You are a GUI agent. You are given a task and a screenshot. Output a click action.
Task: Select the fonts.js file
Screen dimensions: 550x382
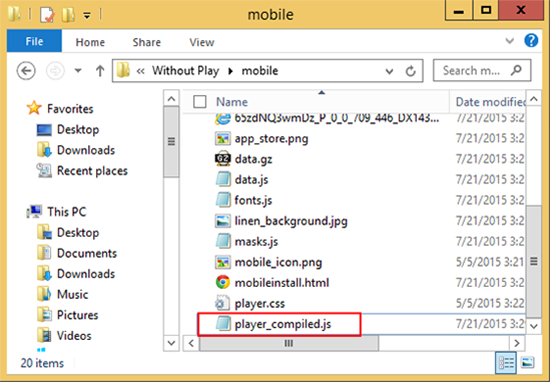point(253,201)
